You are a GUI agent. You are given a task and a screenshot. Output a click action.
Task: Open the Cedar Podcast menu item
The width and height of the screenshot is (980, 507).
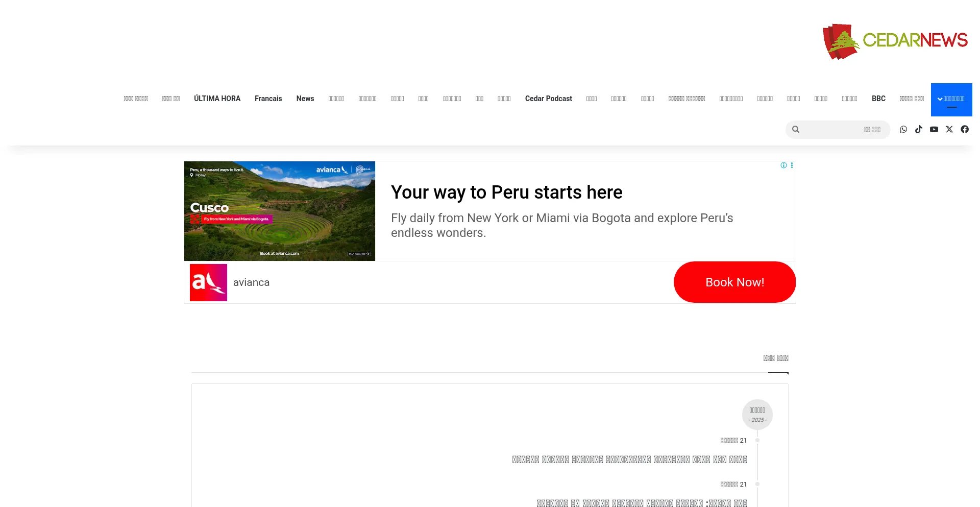(x=549, y=99)
